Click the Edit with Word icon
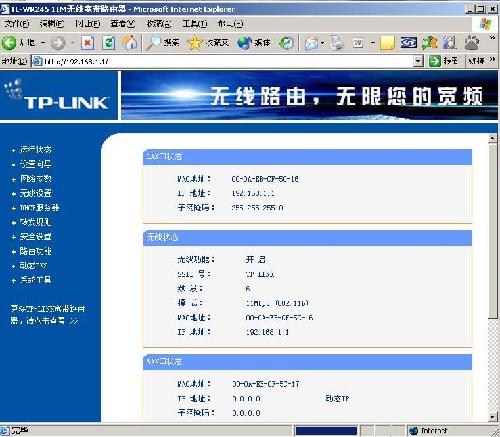The width and height of the screenshot is (500, 437). point(358,43)
